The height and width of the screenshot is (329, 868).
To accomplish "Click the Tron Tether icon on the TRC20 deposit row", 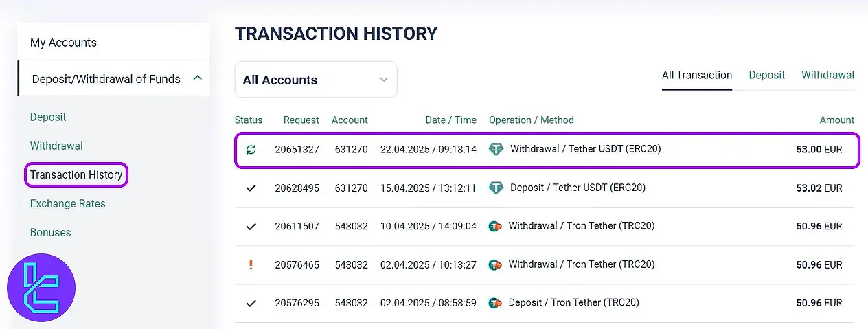I will [494, 303].
